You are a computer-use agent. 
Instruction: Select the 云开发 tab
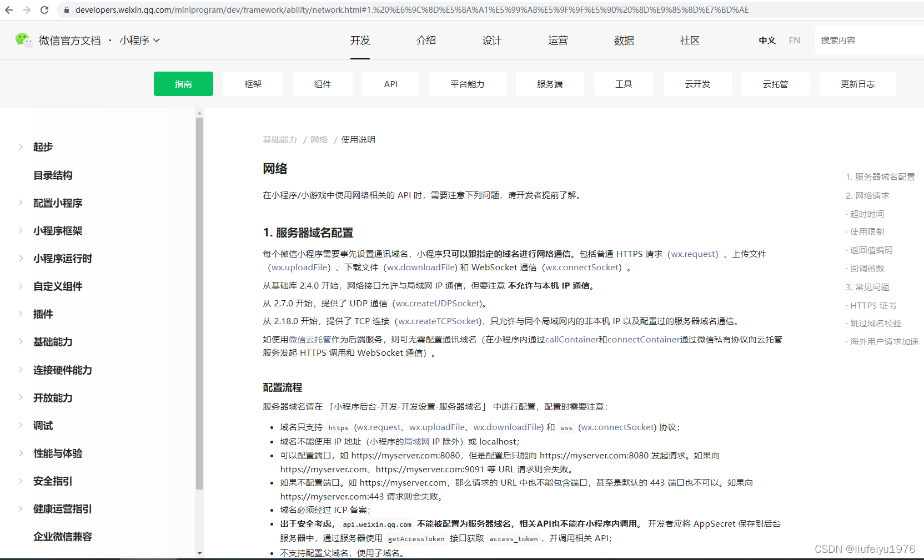[x=697, y=84]
